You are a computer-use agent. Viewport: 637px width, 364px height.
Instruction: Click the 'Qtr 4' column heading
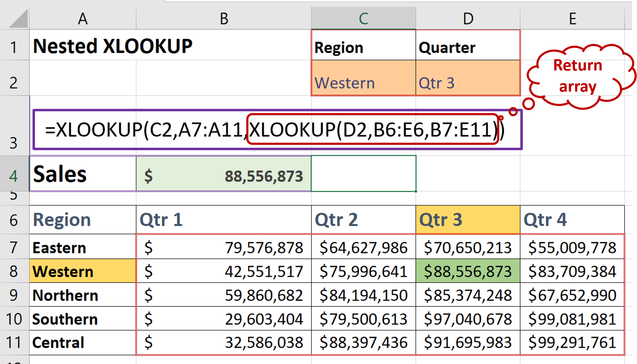(x=572, y=220)
